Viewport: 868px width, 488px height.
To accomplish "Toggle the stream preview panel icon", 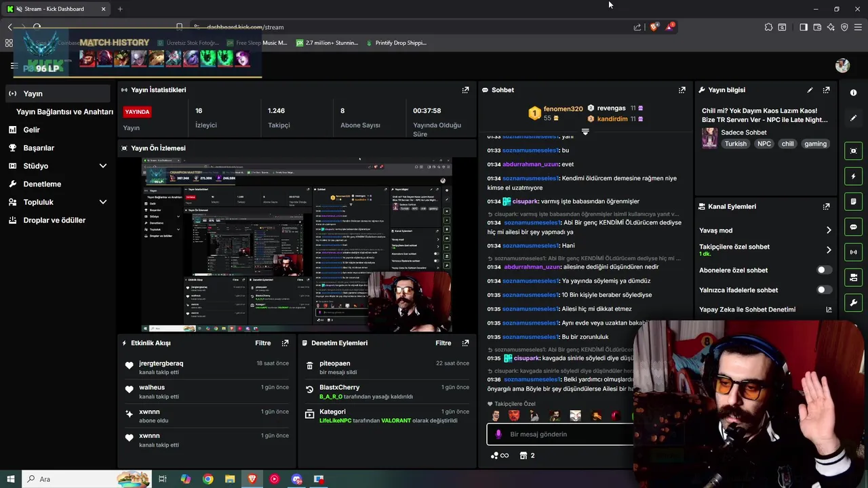I will tap(853, 150).
